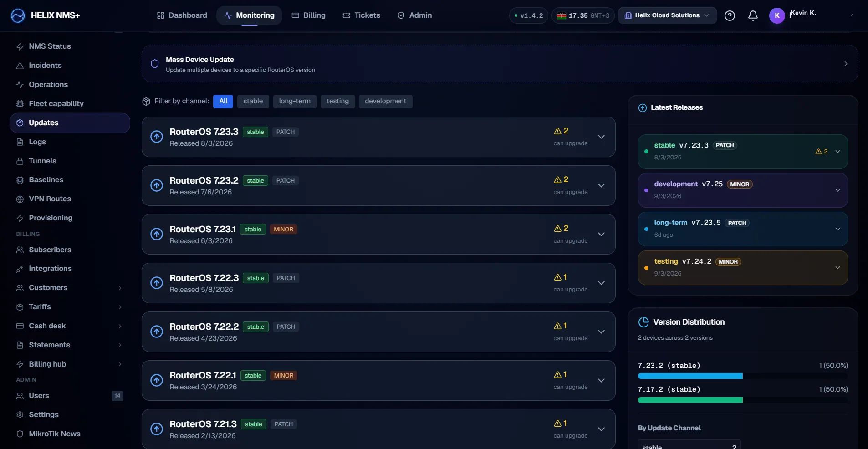Expand the RouterOS 7.23.2 release row
The image size is (868, 449).
[x=601, y=185]
